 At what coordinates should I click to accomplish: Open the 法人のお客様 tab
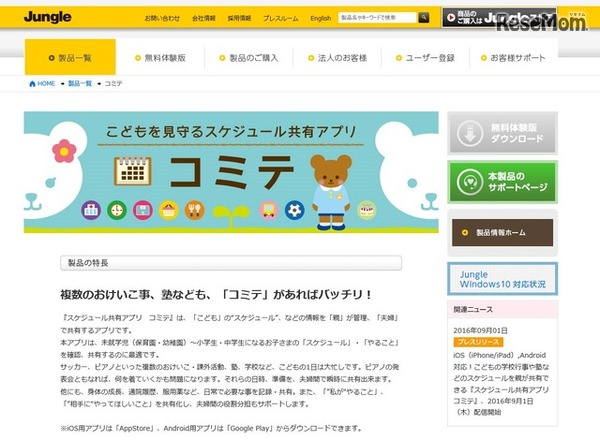[338, 58]
